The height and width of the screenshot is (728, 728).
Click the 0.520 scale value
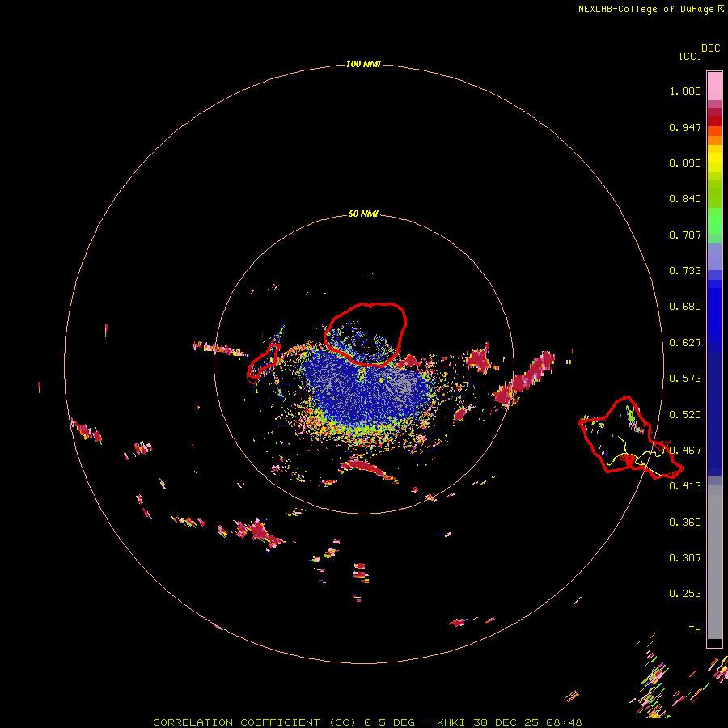tap(685, 415)
